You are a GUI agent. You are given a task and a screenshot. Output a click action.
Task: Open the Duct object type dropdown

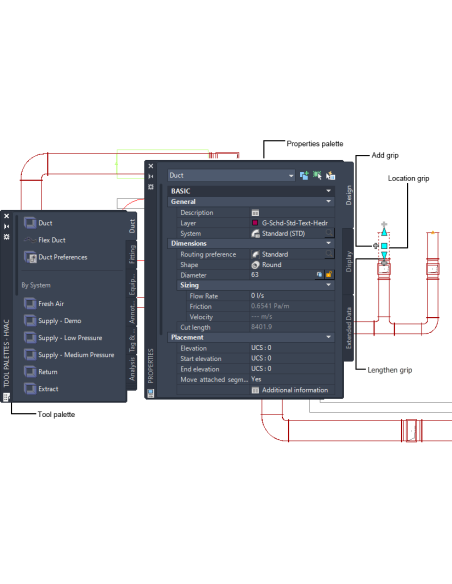(231, 175)
